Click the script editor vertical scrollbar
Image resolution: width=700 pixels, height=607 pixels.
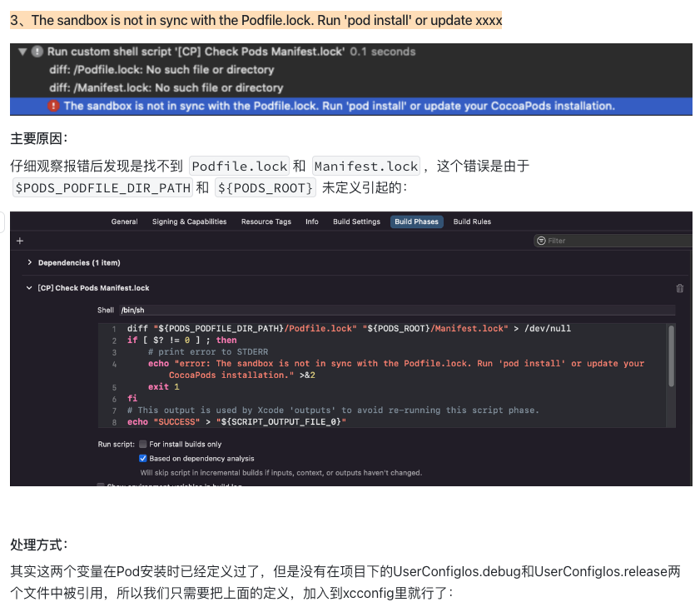[671, 356]
